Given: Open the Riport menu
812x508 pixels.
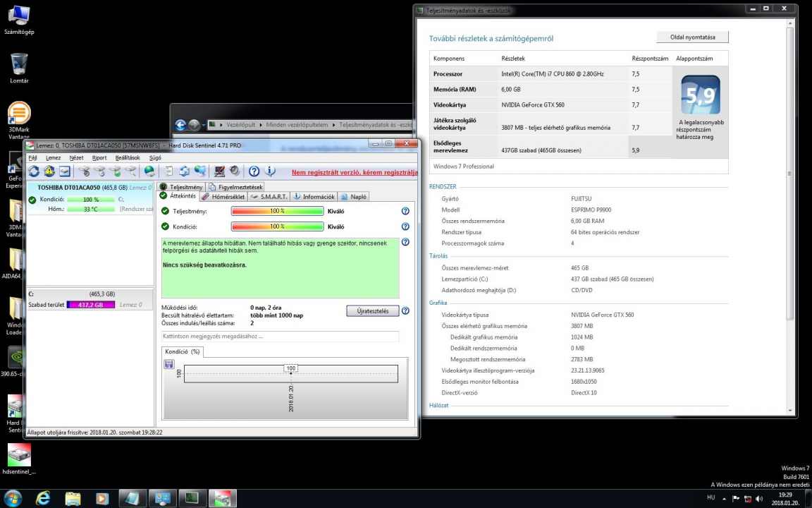Looking at the screenshot, I should coord(99,157).
